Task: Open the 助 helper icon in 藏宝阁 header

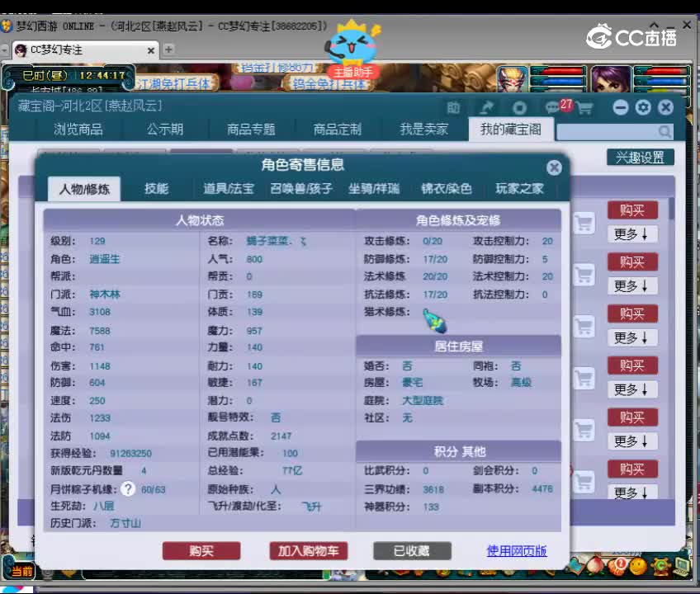Action: click(x=453, y=107)
